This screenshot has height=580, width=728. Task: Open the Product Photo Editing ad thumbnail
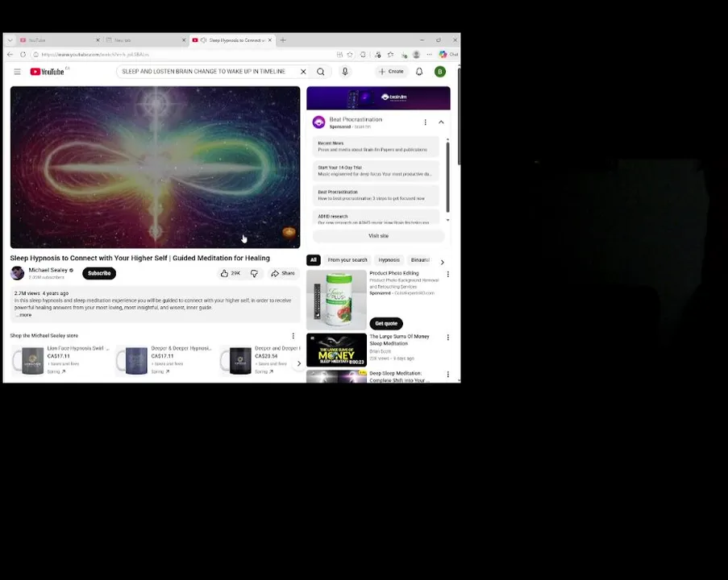(336, 300)
